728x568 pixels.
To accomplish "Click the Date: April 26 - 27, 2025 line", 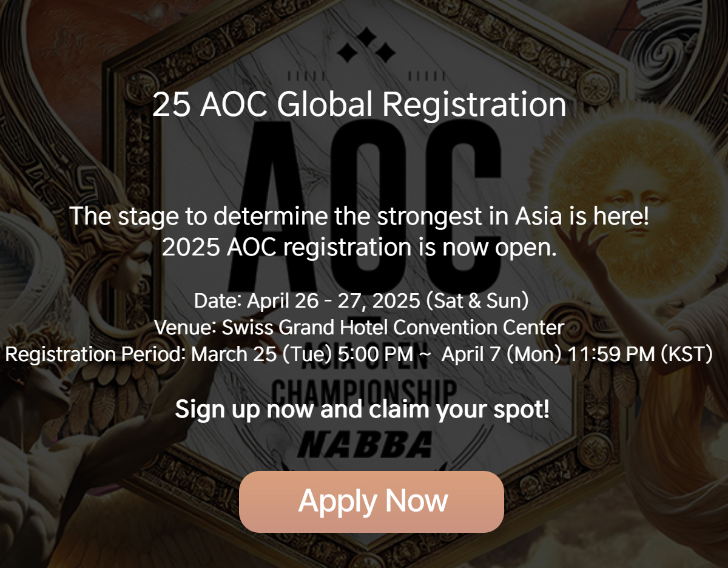I will (x=362, y=300).
